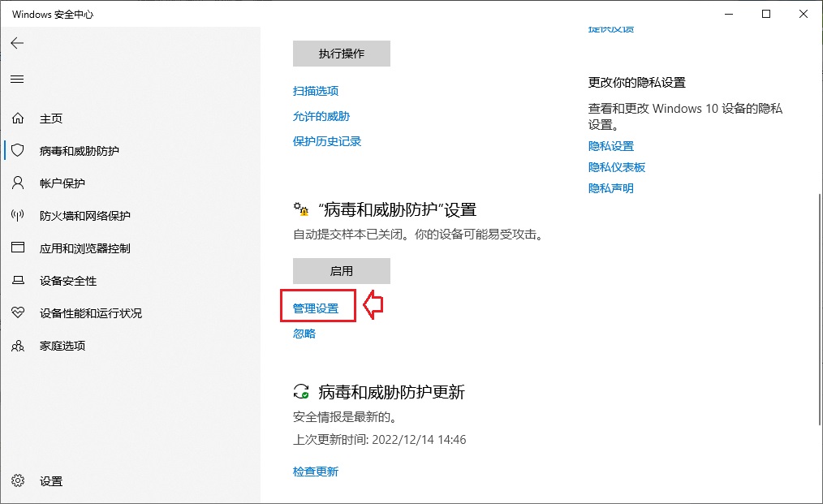Click the 执行操作 button
This screenshot has width=823, height=504.
pos(342,54)
